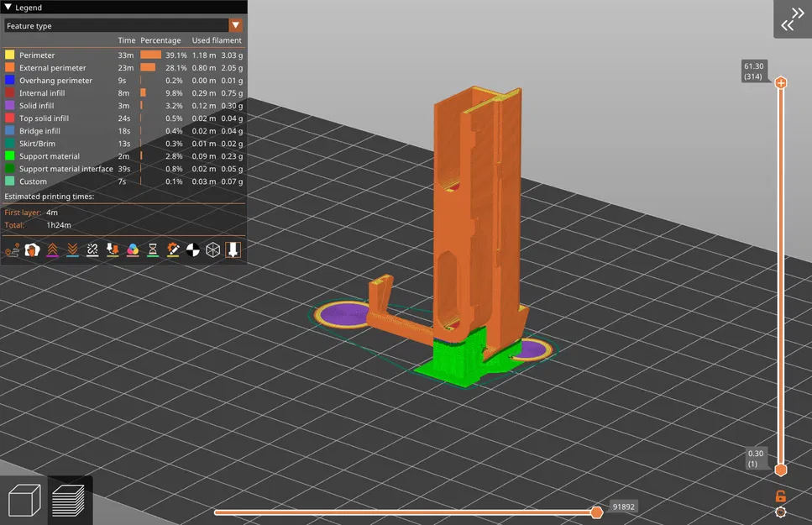Toggle Bridge infill feature visibility
Screen dimensions: 812x525
pyautogui.click(x=123, y=130)
